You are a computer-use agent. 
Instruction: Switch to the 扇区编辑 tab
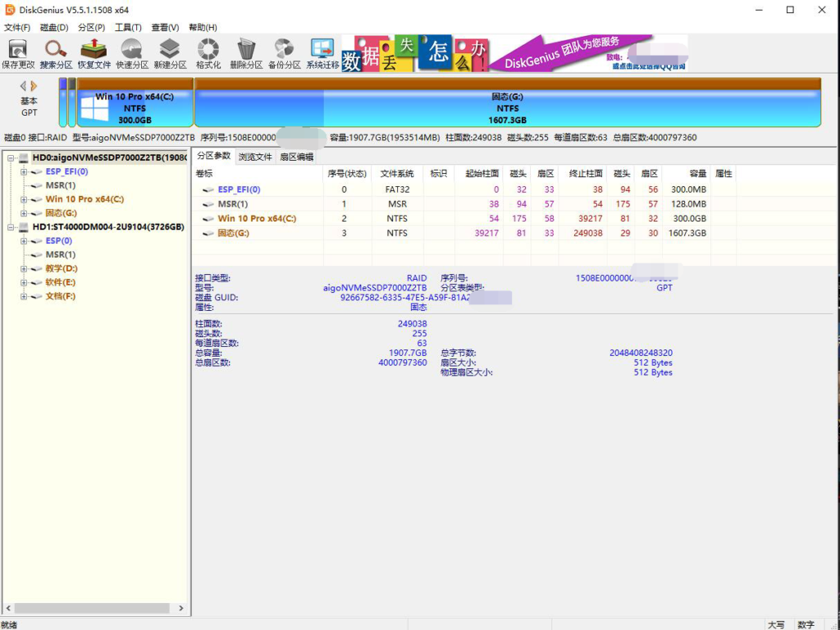click(296, 157)
